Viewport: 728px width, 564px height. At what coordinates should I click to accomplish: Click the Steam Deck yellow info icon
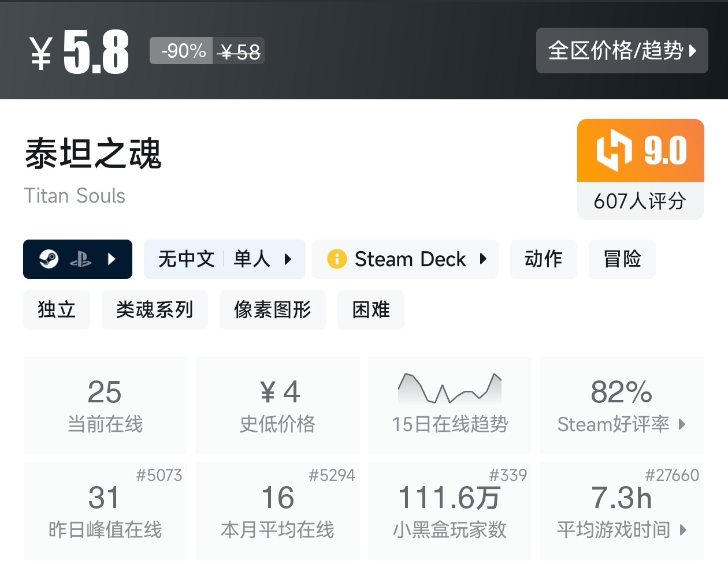point(336,259)
